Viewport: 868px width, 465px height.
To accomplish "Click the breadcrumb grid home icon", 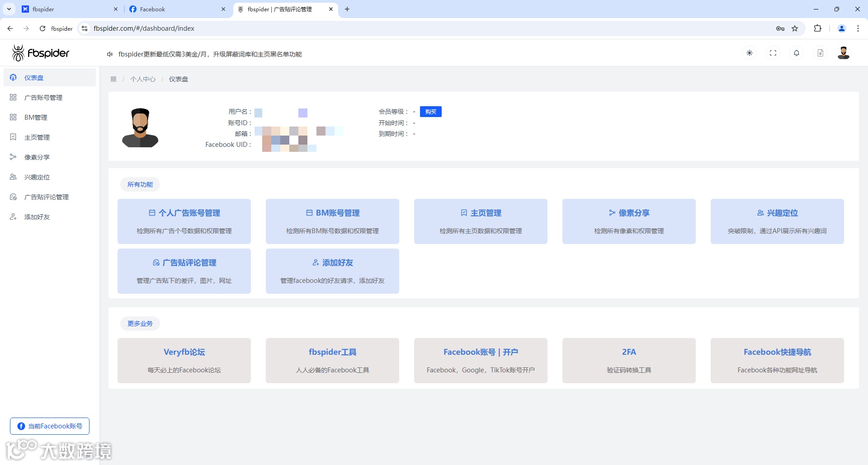I will click(113, 79).
